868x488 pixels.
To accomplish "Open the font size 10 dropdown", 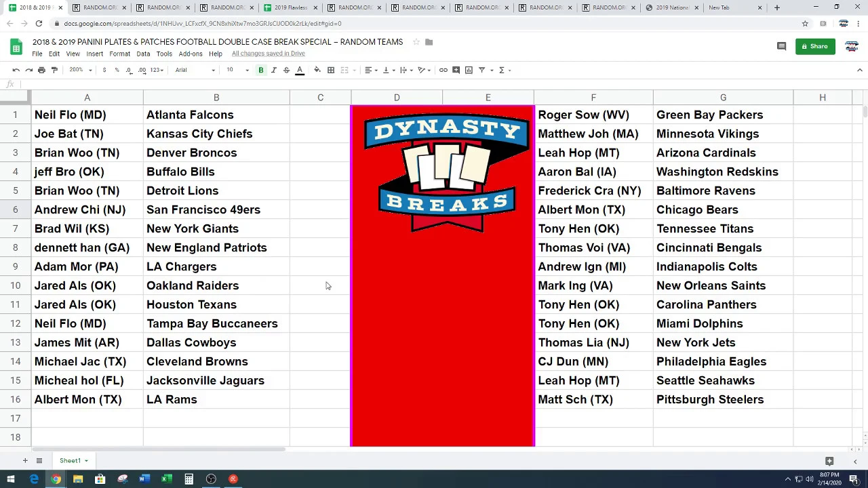I will [x=237, y=70].
